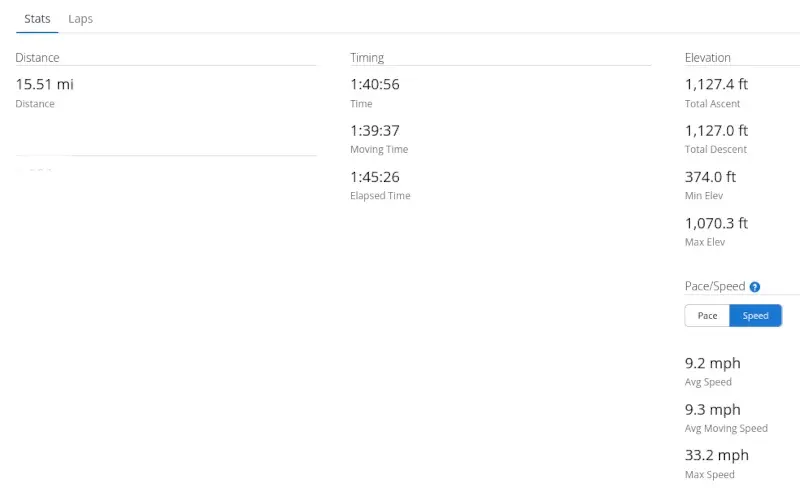Select the 1:39:37 Moving Time value
This screenshot has width=800, height=488.
(375, 131)
